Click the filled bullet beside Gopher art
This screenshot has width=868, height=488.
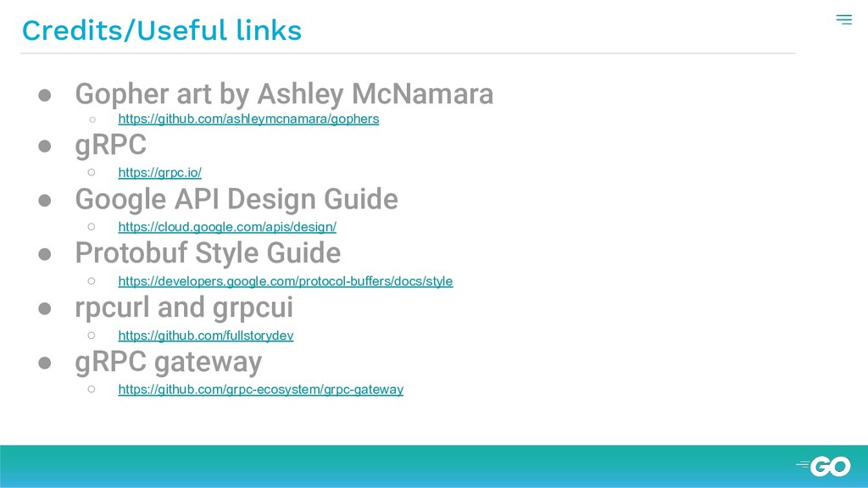coord(46,95)
